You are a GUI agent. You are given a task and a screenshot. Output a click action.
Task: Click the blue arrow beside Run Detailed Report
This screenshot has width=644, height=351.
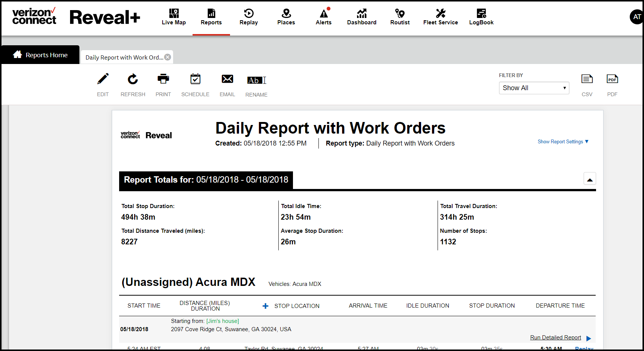(589, 338)
